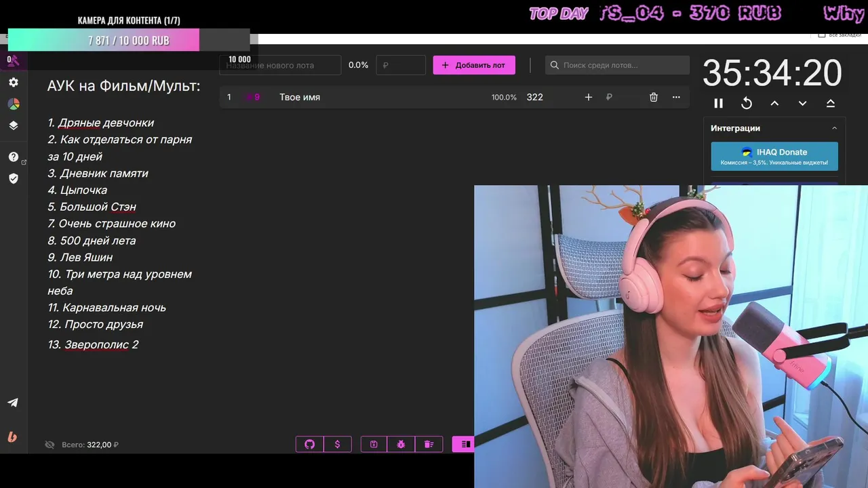Screen dimensions: 868x488
Task: Click the 'Всего: 322,00 ₽' total text
Action: [x=90, y=445]
